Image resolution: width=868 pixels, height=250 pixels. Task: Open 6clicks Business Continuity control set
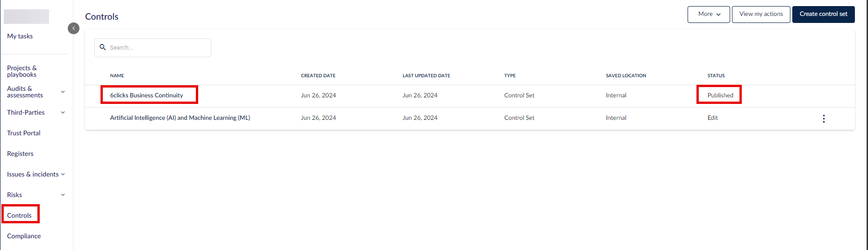tap(147, 95)
